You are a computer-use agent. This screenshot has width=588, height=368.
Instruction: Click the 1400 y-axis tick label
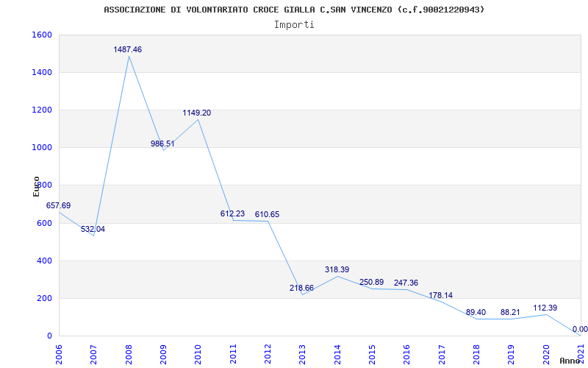tap(42, 72)
